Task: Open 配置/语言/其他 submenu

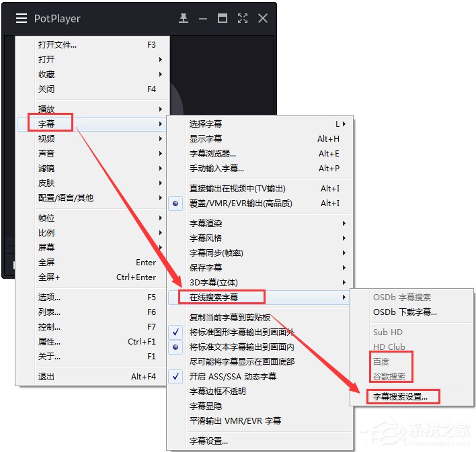Action: pos(91,197)
